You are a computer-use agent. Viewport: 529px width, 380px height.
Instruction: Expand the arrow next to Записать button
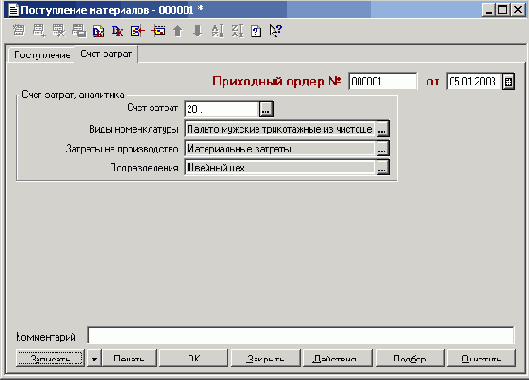click(94, 358)
